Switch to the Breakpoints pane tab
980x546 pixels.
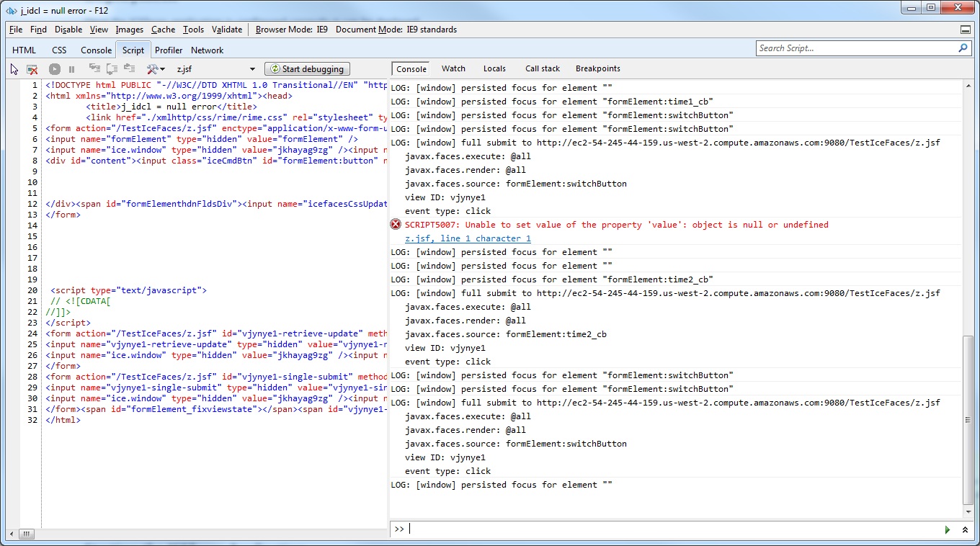[597, 69]
